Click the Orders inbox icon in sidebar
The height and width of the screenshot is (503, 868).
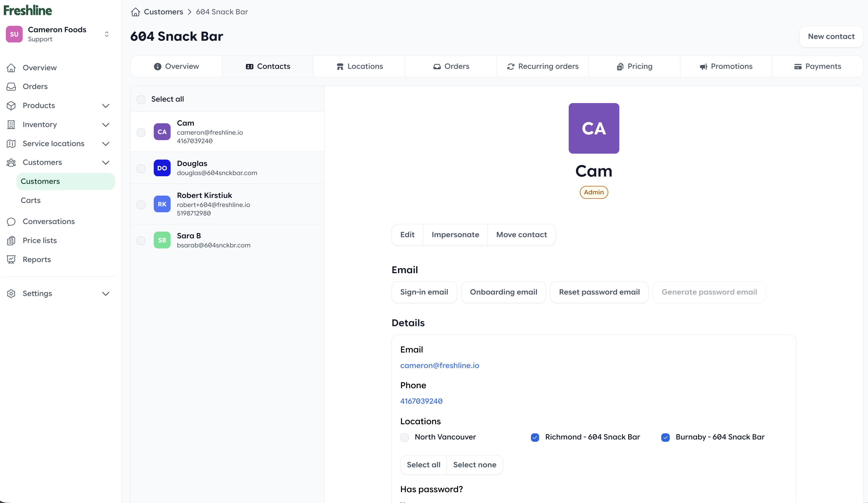point(11,86)
